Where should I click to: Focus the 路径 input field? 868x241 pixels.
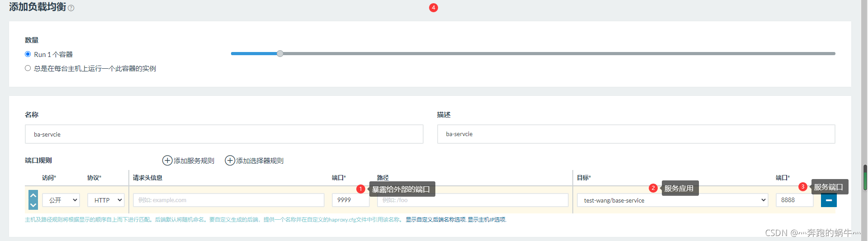(472, 200)
